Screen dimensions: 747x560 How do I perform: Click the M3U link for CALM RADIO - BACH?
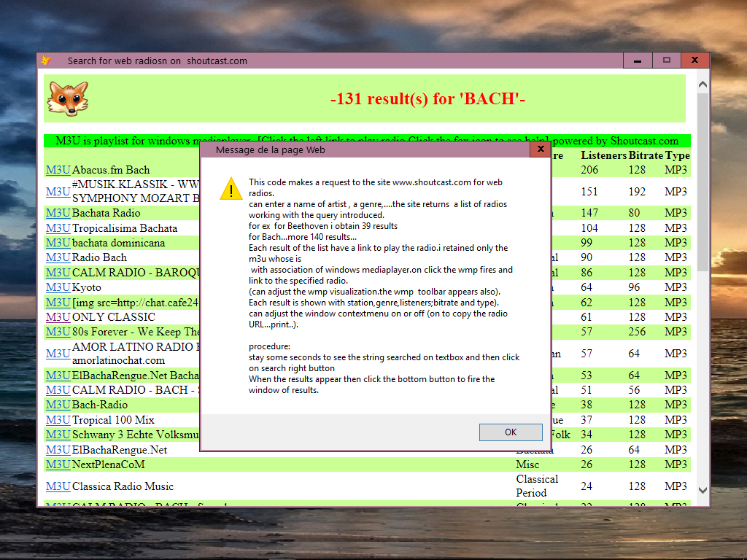[58, 390]
